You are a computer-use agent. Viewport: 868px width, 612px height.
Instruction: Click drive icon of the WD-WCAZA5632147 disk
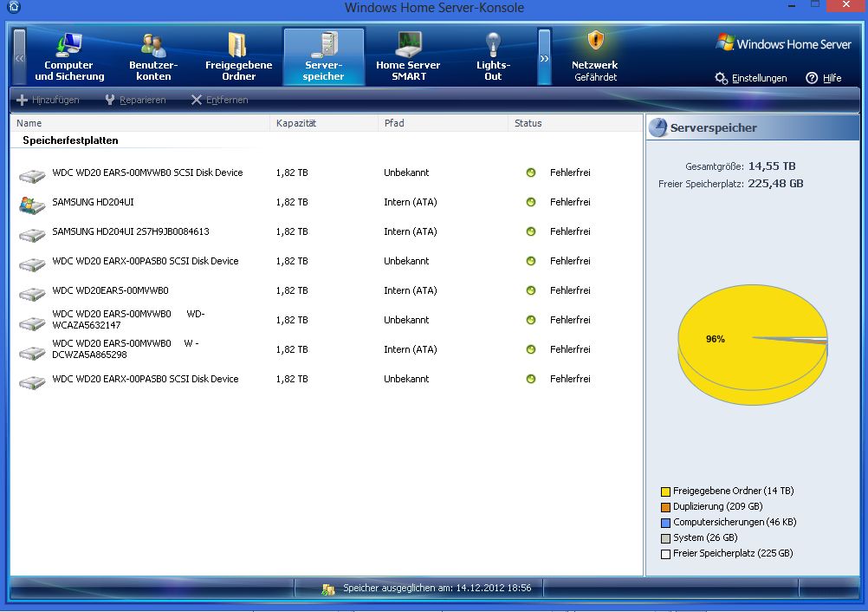[x=32, y=322]
